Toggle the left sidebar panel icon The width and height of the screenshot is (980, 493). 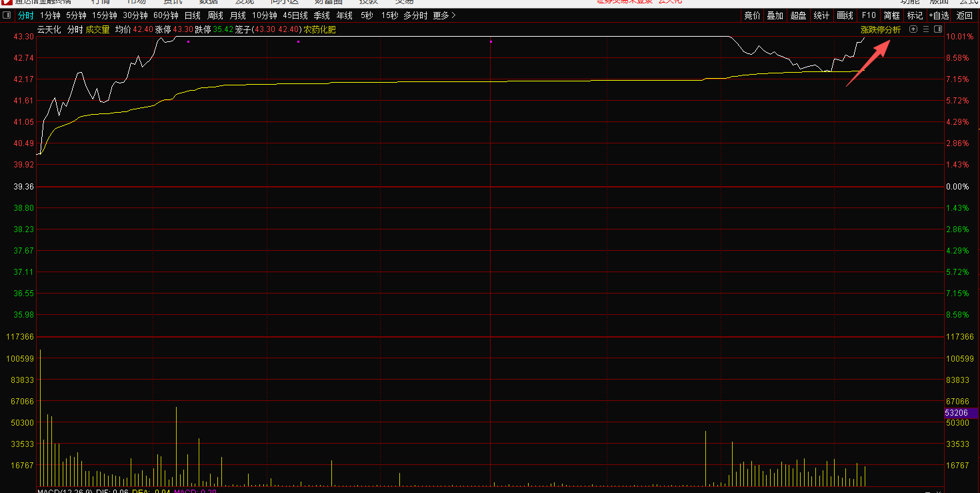pos(7,15)
